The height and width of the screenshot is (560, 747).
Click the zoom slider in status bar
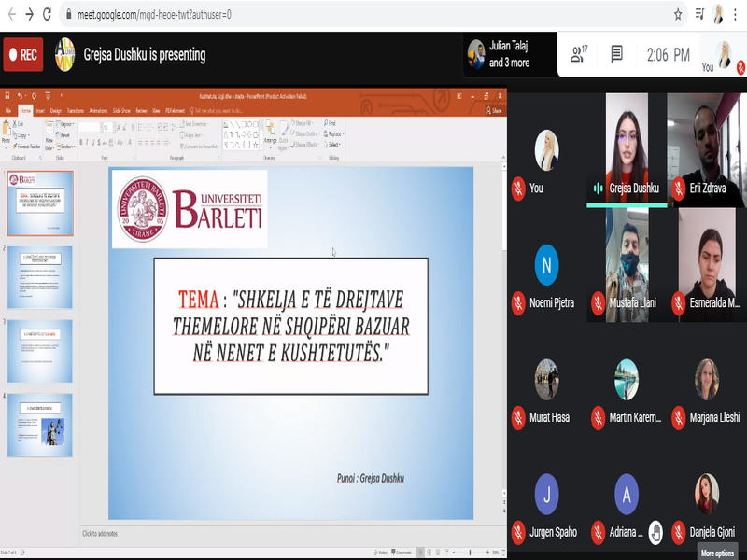tap(469, 553)
